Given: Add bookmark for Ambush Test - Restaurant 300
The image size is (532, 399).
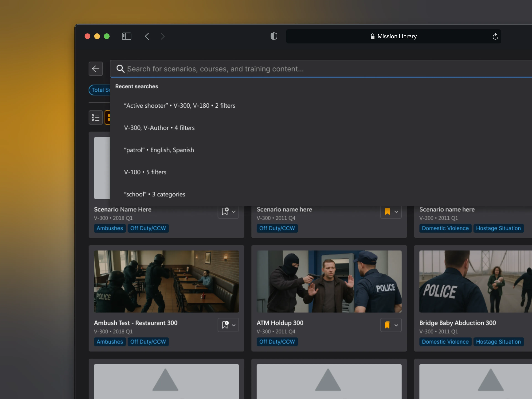Looking at the screenshot, I should (225, 325).
